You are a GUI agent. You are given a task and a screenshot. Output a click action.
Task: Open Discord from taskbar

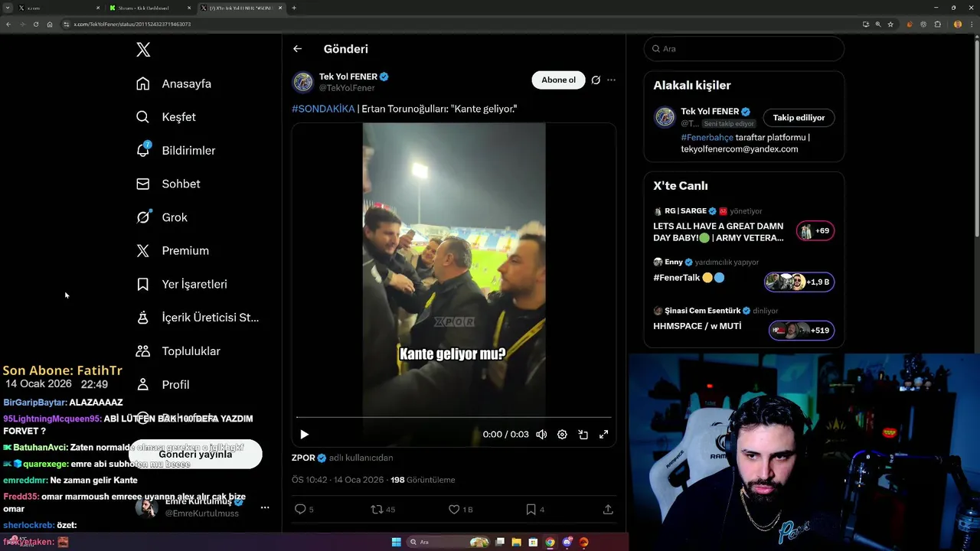pos(567,542)
